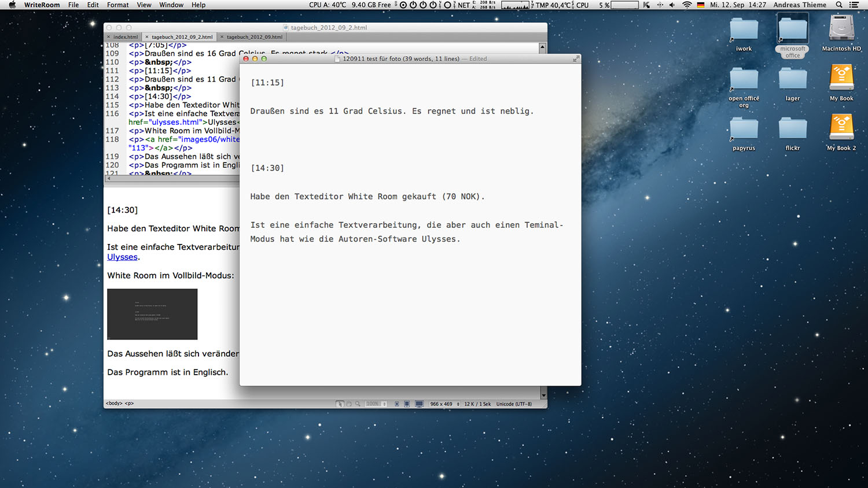The width and height of the screenshot is (868, 488).
Task: Click the document proxy icon in WriteRoom title
Action: pyautogui.click(x=338, y=58)
